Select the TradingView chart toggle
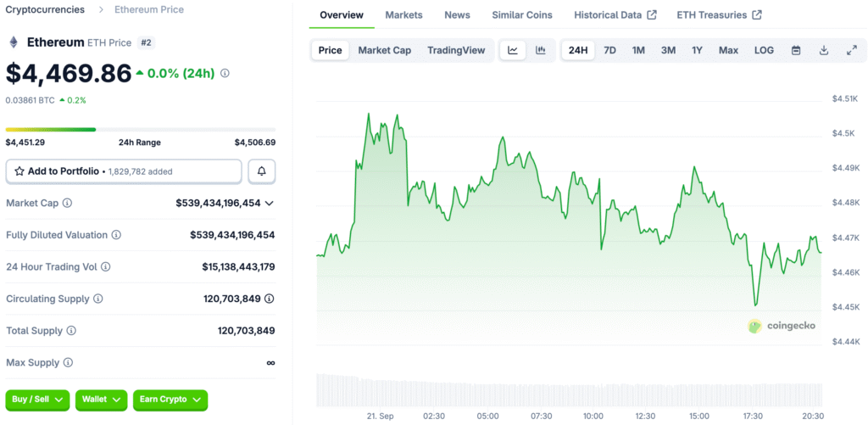Viewport: 868px width, 425px height. pos(456,50)
